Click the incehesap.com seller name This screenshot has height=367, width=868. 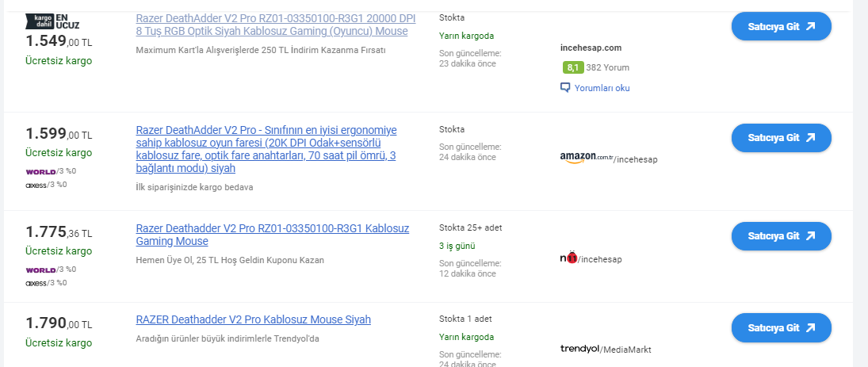pyautogui.click(x=591, y=48)
